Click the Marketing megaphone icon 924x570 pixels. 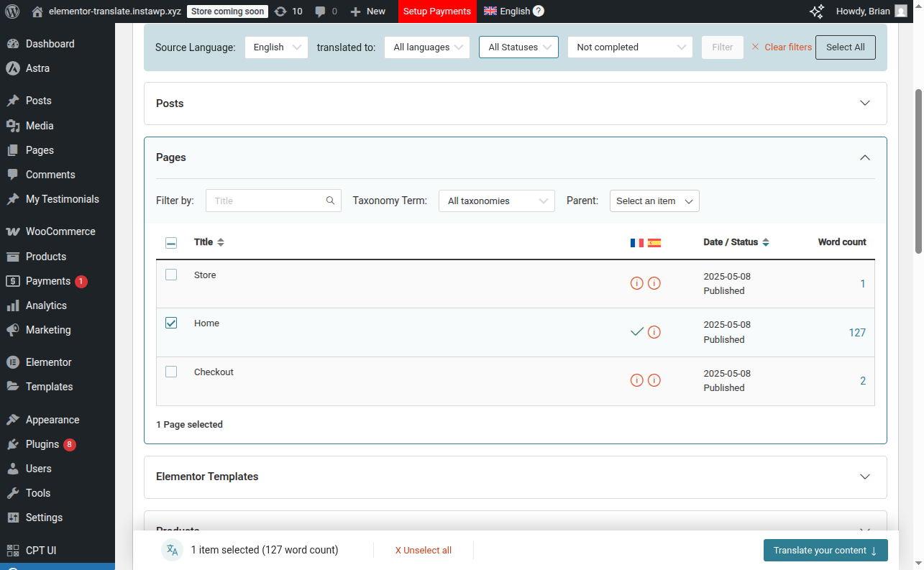12,330
